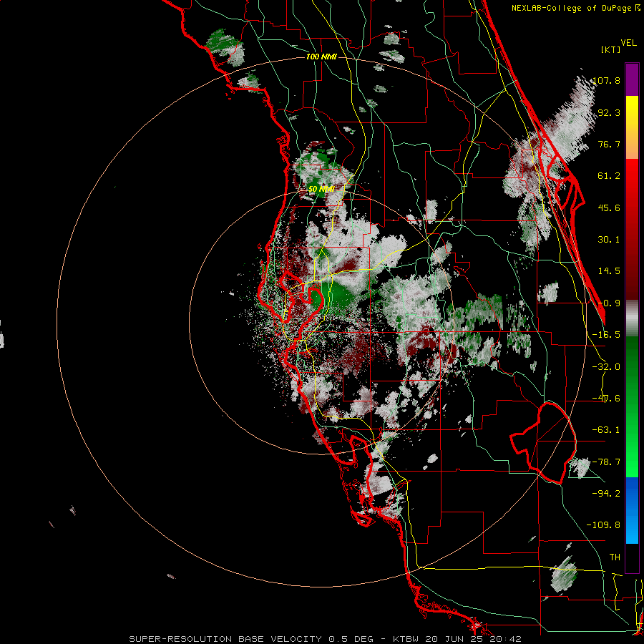Click the -47.6 value on velocity scale

607,399
